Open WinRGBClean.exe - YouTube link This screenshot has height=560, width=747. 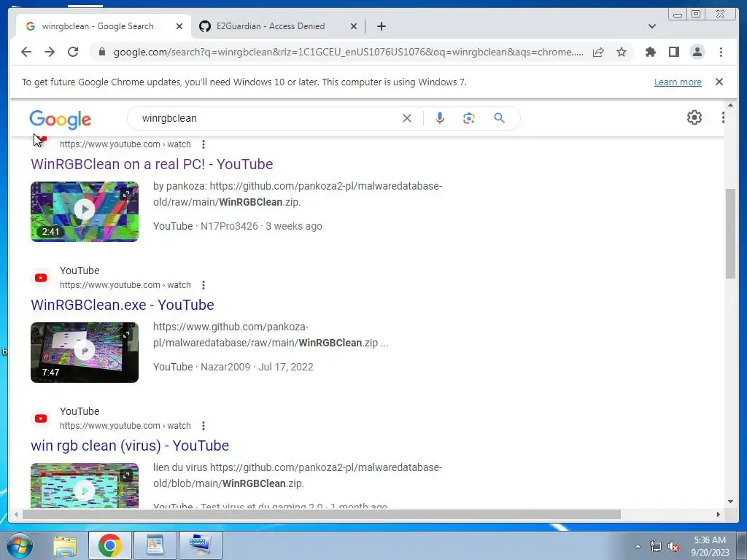[x=123, y=305]
